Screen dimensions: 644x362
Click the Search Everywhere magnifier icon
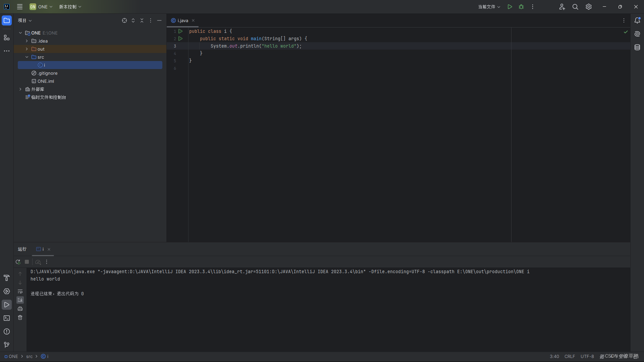coord(575,7)
